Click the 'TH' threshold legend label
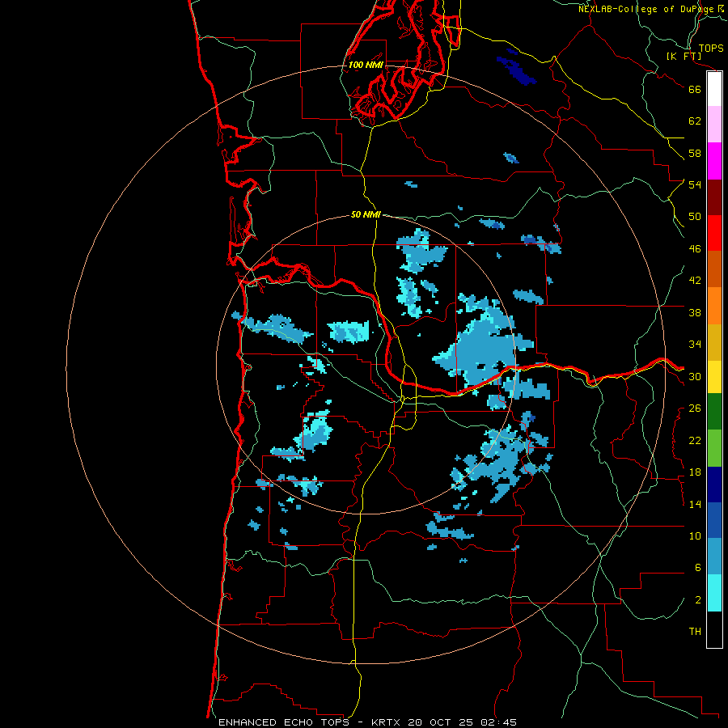The width and height of the screenshot is (728, 728). pyautogui.click(x=695, y=632)
